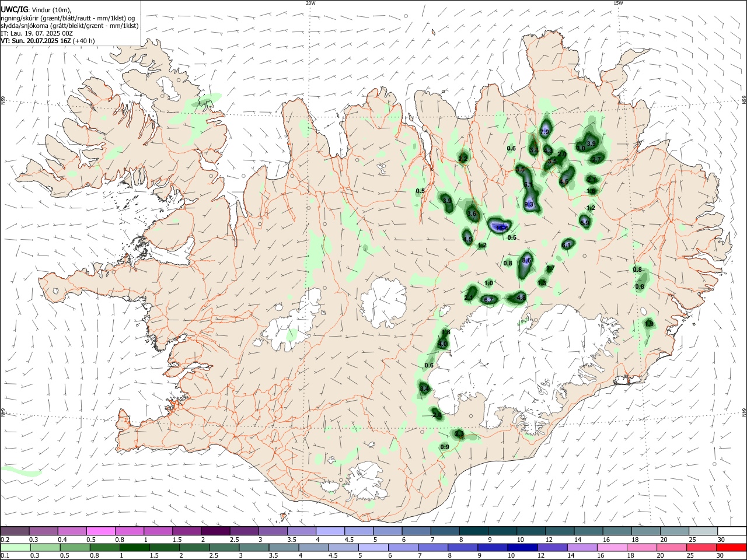The width and height of the screenshot is (747, 560).
Task: Pick the lavender swatch at 4 in upper snow legend
Action: coord(330,531)
